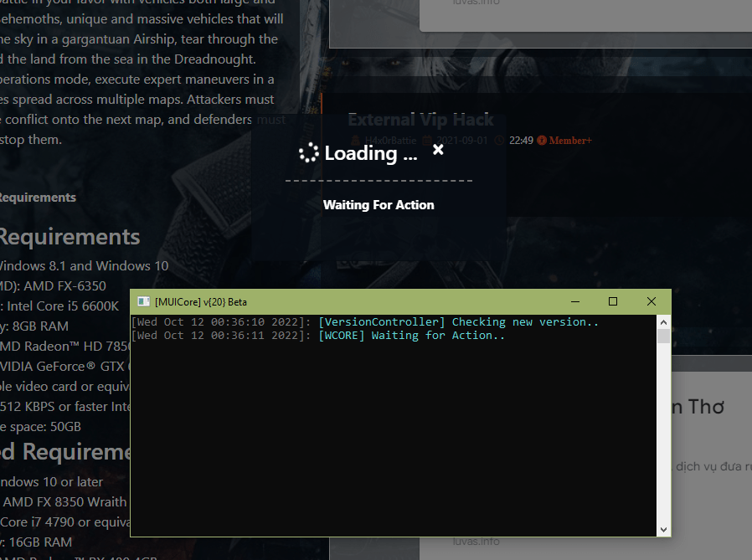Click the console scrollbar thumb
Viewport: 752px width, 560px height.
click(x=663, y=337)
